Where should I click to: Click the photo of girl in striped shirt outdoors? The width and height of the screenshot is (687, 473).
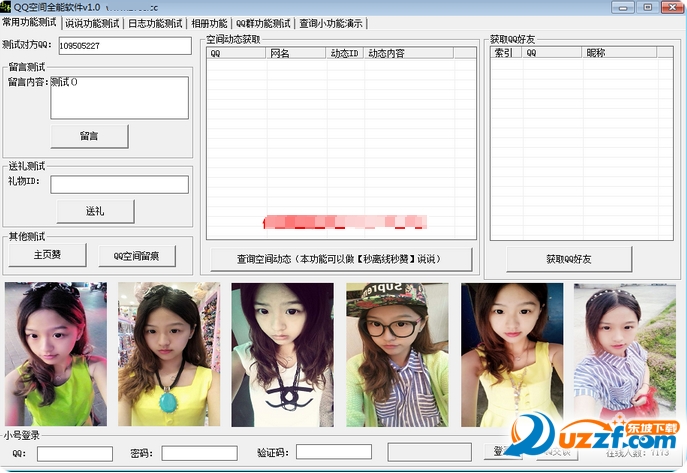tap(625, 354)
